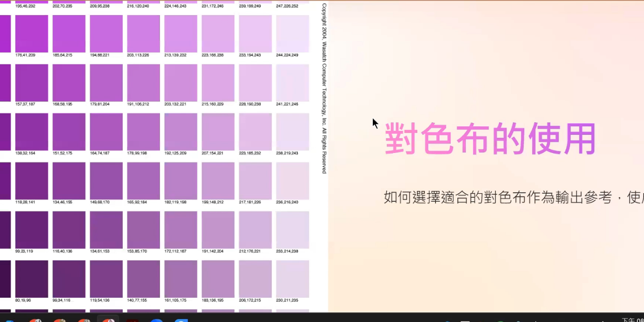
Task: Click the color swatch labeled 176,41,209
Action: pos(32,33)
